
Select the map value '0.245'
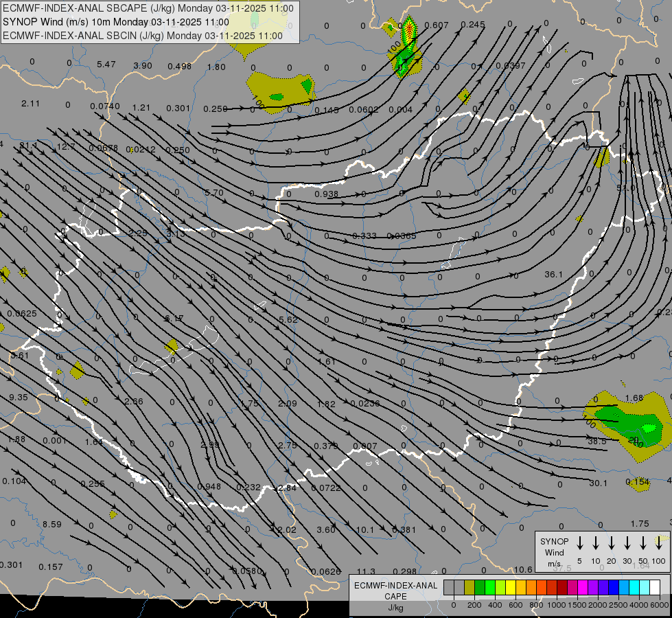pyautogui.click(x=473, y=25)
